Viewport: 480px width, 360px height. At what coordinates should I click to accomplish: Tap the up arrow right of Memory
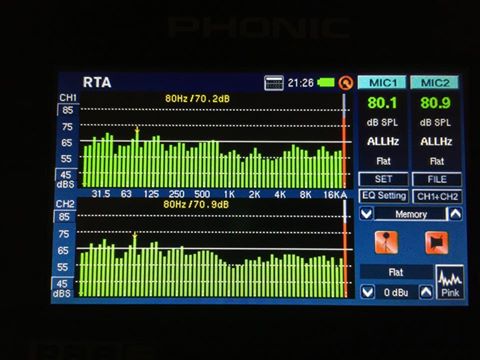[x=456, y=214]
